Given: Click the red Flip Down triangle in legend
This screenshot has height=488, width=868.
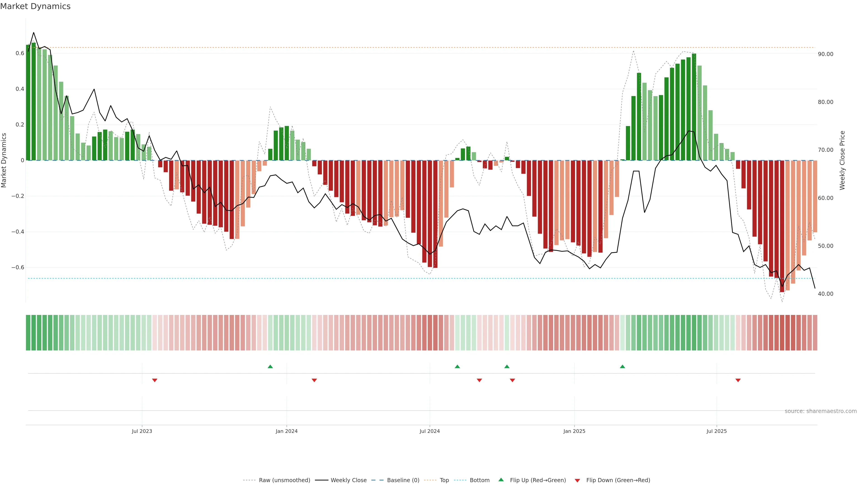Looking at the screenshot, I should pos(577,480).
